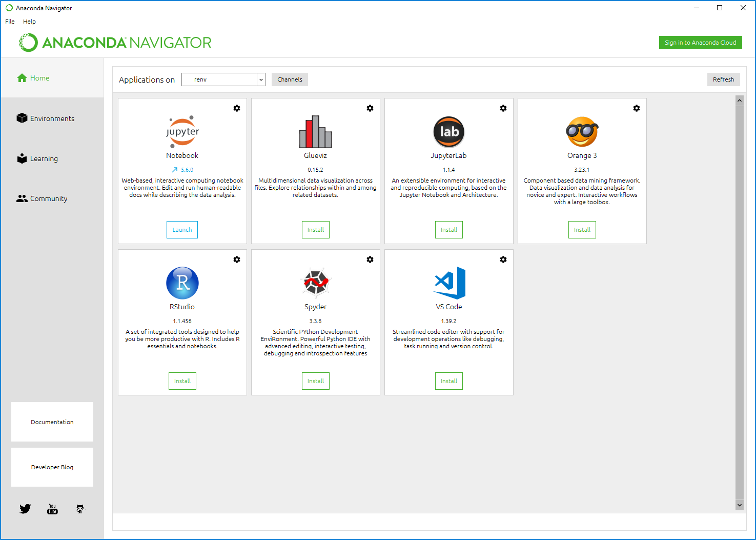Click the VS Code logo
The image size is (756, 540).
click(449, 283)
